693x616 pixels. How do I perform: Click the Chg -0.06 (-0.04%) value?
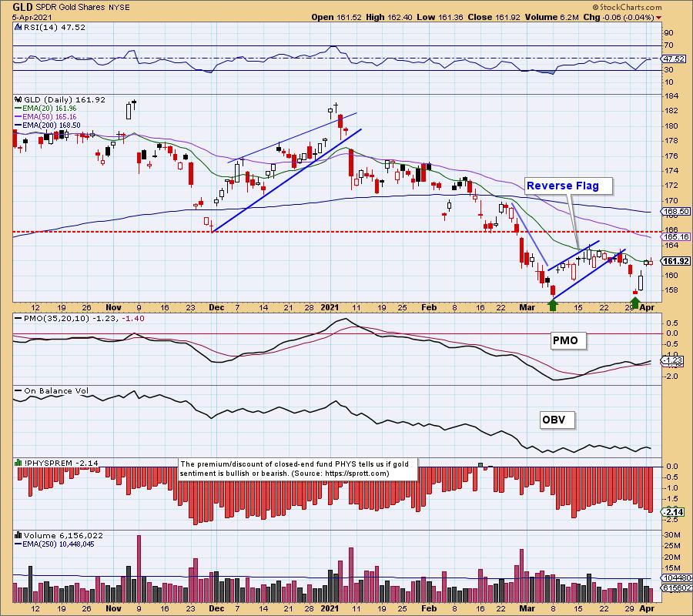coord(619,17)
